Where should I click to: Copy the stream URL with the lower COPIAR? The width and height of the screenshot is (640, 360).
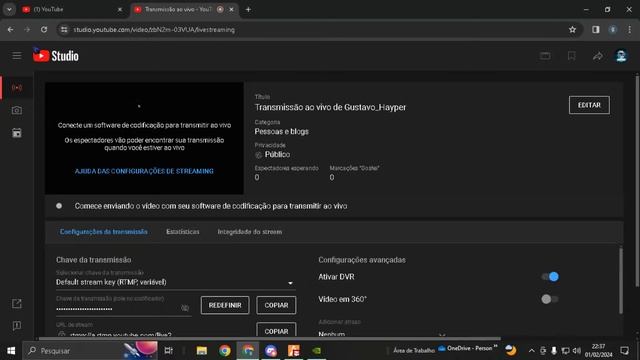(x=276, y=330)
